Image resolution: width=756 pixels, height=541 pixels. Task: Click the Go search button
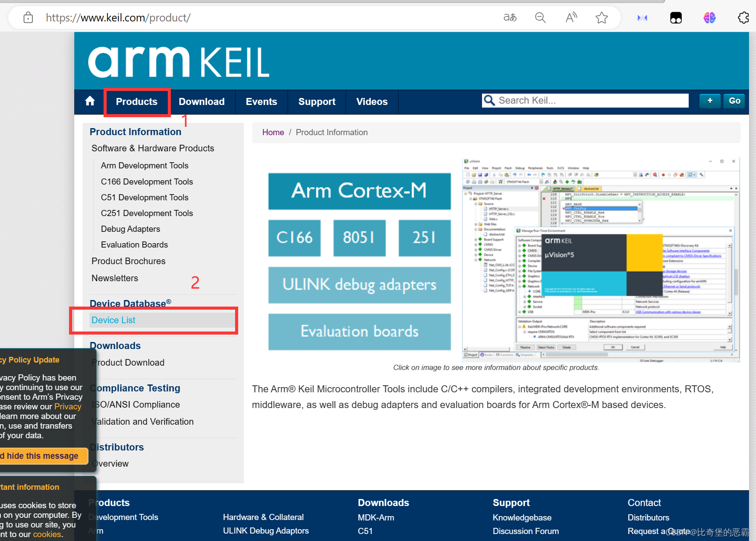point(735,101)
